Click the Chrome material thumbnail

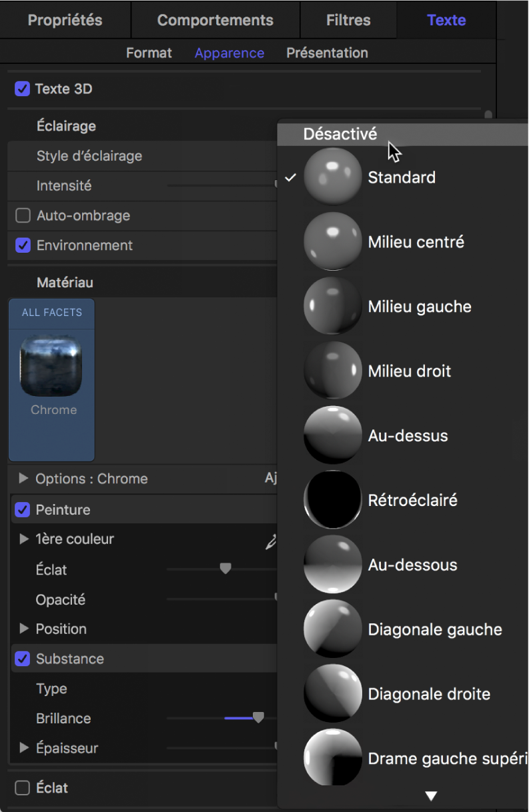[51, 365]
